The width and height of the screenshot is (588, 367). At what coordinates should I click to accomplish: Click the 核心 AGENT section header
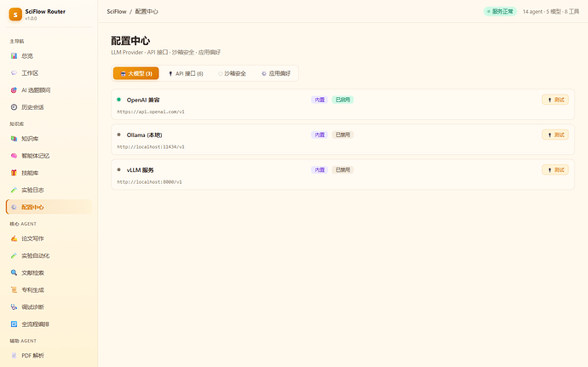coord(23,224)
